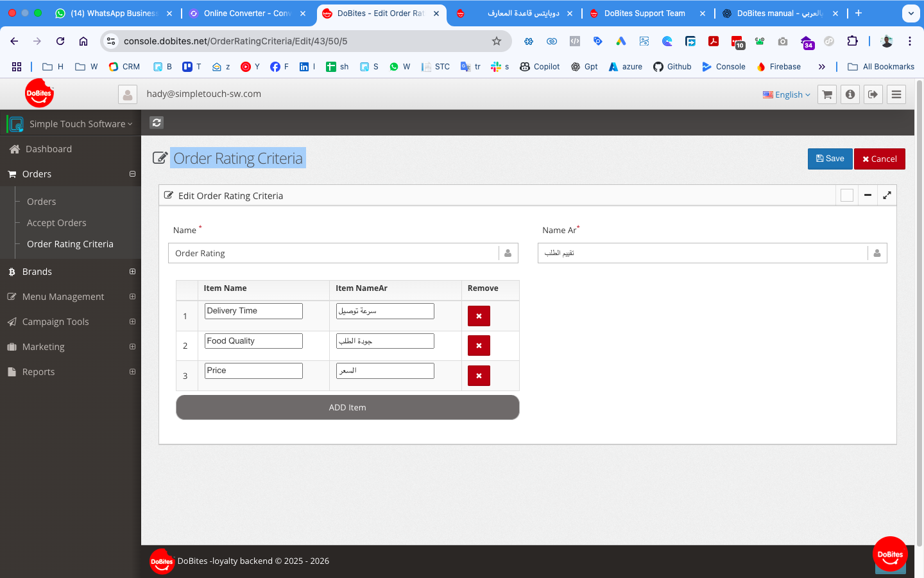
Task: Save the order rating criteria
Action: (x=830, y=159)
